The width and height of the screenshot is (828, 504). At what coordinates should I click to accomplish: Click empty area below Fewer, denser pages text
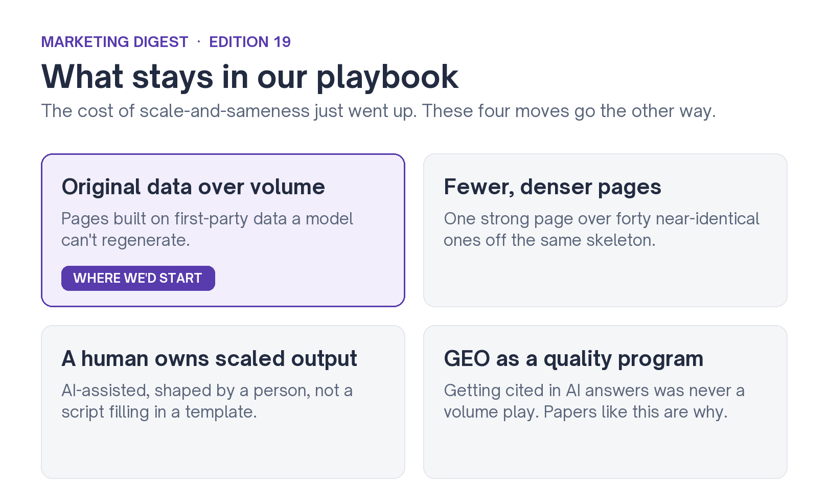(x=605, y=279)
